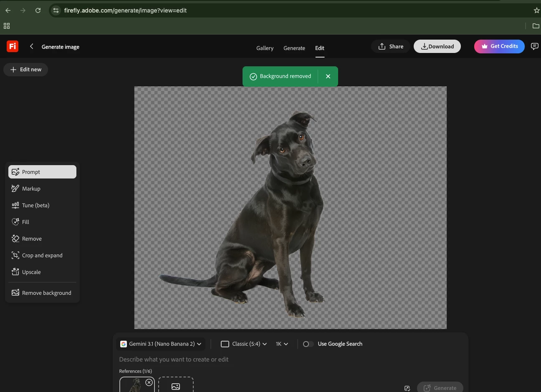Switch to the Gallery tab
Screen dimensions: 541x392
click(x=265, y=48)
